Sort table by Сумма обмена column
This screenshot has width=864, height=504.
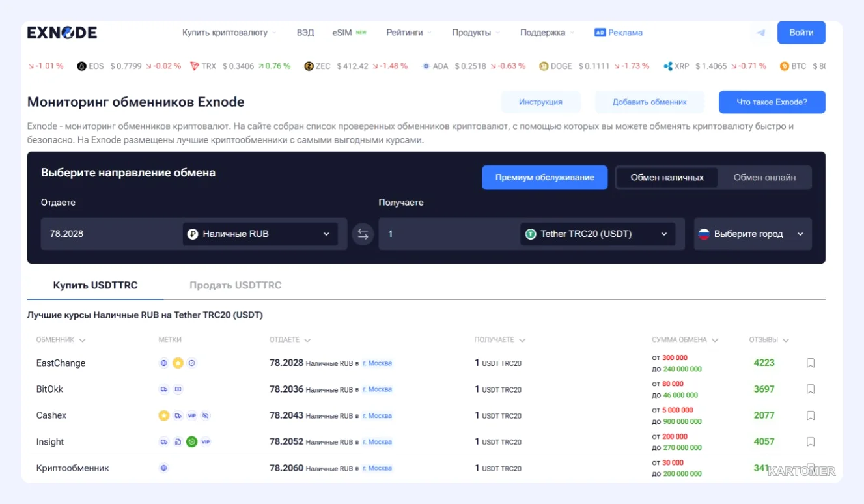click(x=685, y=340)
